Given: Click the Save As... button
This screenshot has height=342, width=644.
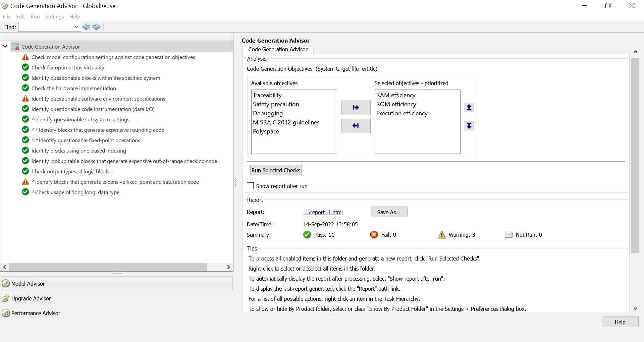Looking at the screenshot, I should coord(389,212).
